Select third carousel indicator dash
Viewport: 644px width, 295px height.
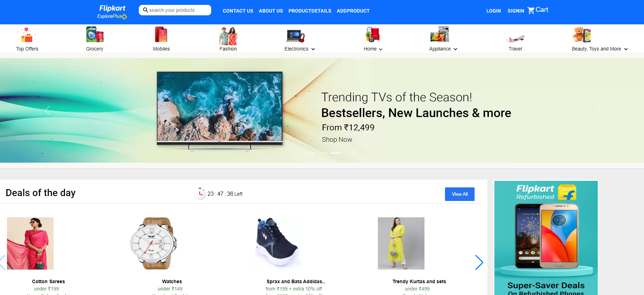335,153
